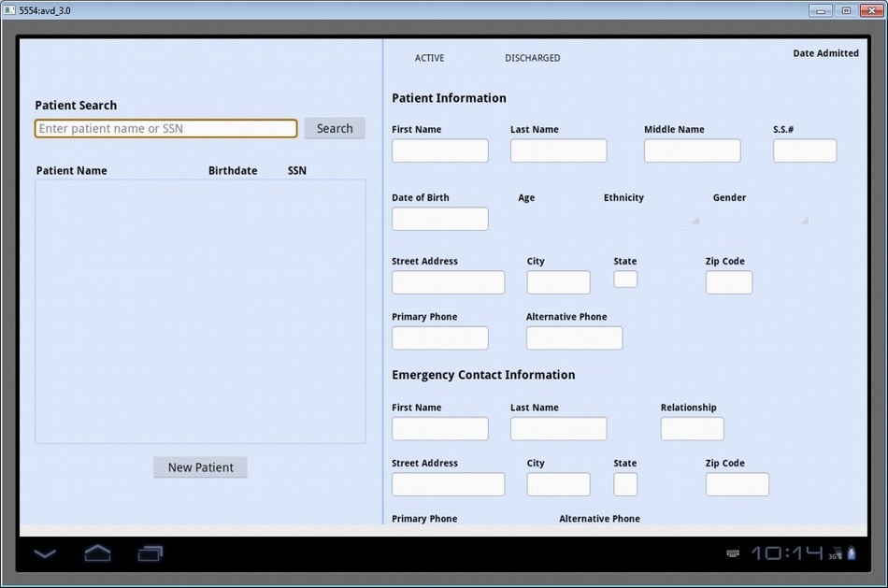Click the patient Middle Name field
Viewport: 888px width, 588px height.
point(692,151)
